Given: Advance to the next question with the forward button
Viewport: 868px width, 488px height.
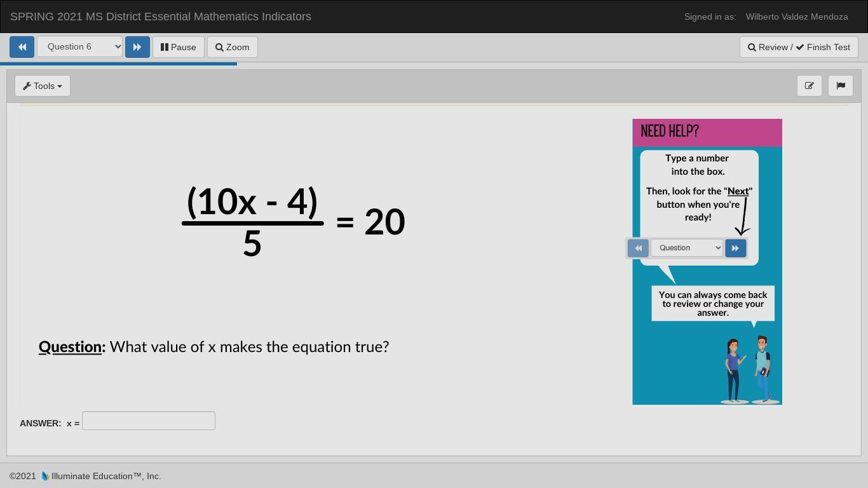Looking at the screenshot, I should (137, 47).
